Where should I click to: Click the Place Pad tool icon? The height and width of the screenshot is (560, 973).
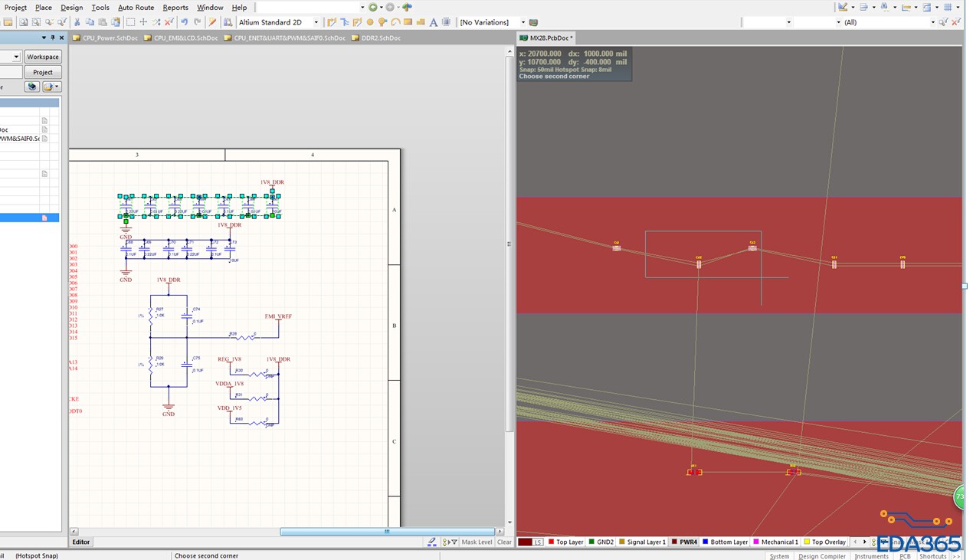point(370,22)
